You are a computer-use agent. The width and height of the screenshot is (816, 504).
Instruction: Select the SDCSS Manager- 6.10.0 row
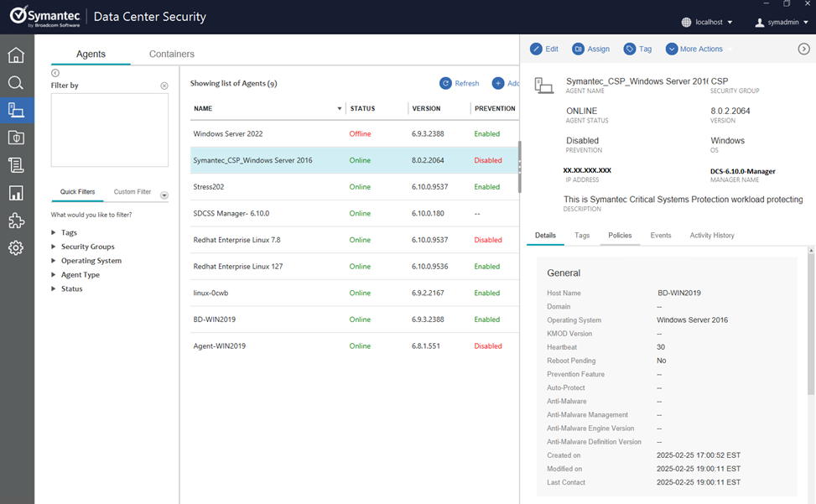coord(355,213)
